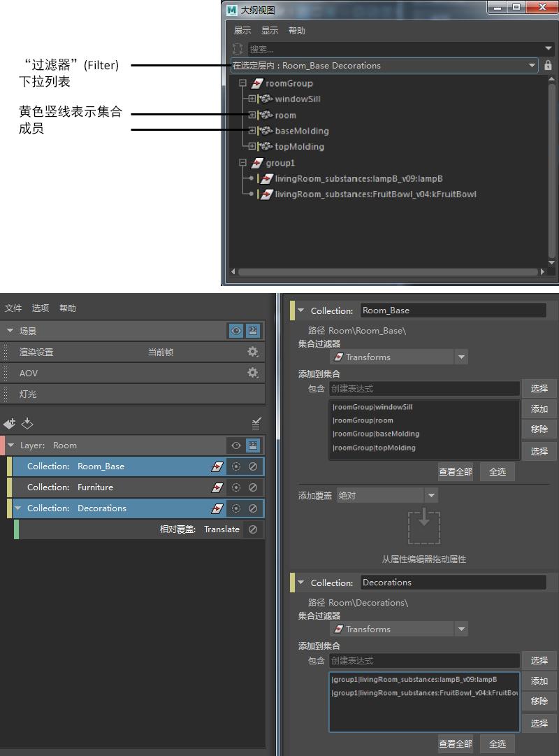Click the transform filter icon on Room_Base collection
This screenshot has height=756, width=559.
click(x=217, y=466)
